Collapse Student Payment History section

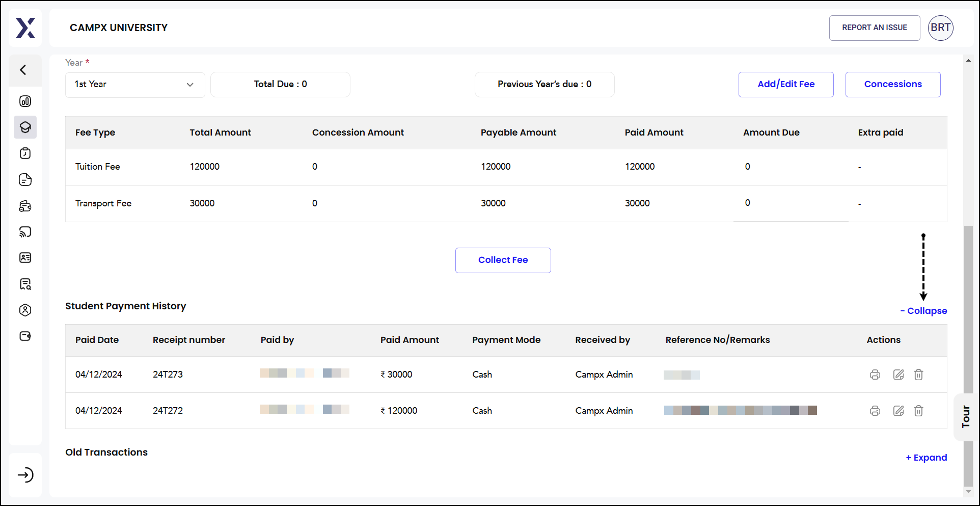tap(923, 311)
